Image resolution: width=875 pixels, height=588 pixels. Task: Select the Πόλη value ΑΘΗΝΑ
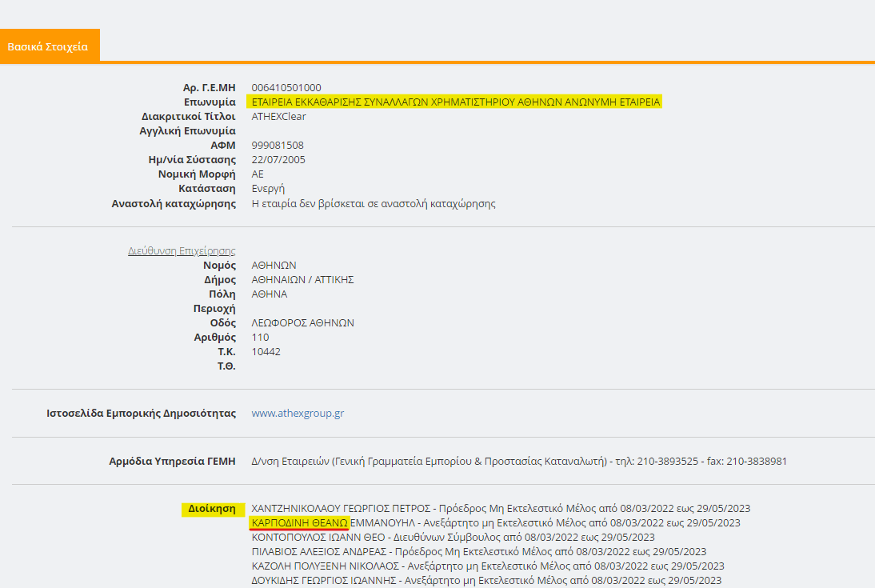click(x=270, y=294)
